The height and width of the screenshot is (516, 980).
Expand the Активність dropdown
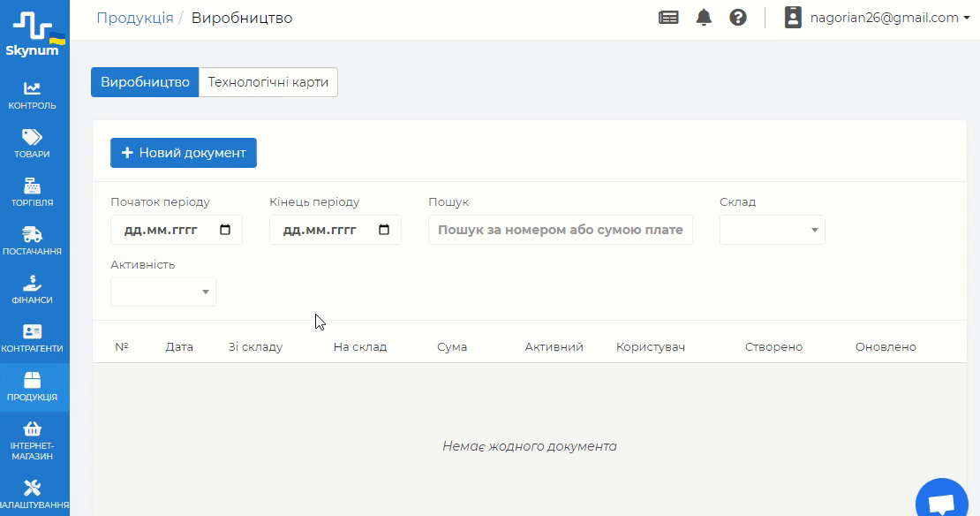pyautogui.click(x=163, y=292)
